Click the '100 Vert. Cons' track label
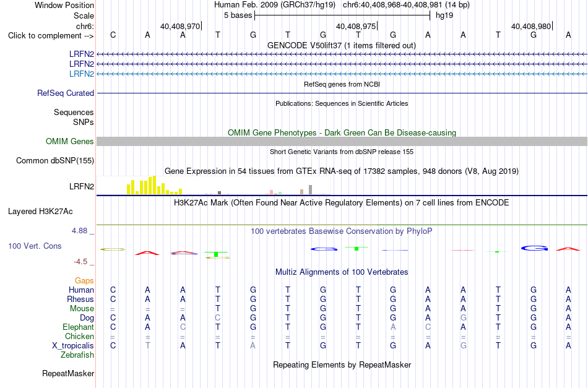Image resolution: width=588 pixels, height=388 pixels. point(35,246)
